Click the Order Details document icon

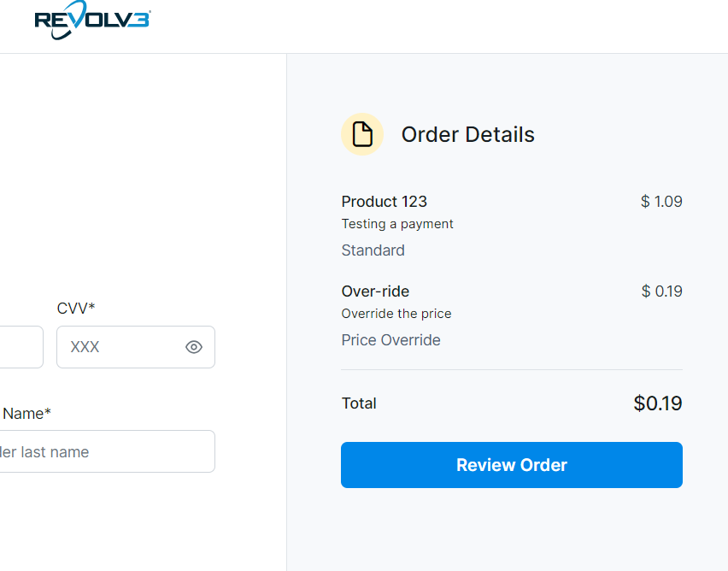point(361,133)
